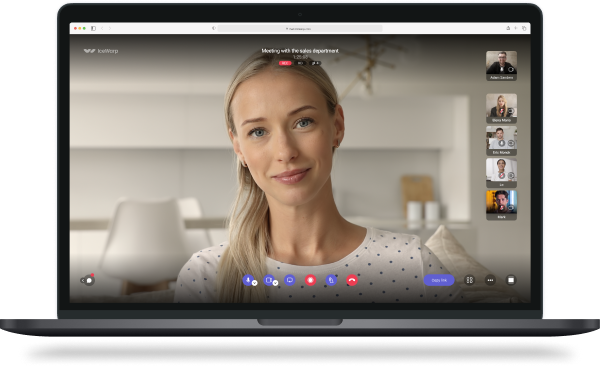Click the browser address bar
Viewport: 600px width, 367px height.
300,28
